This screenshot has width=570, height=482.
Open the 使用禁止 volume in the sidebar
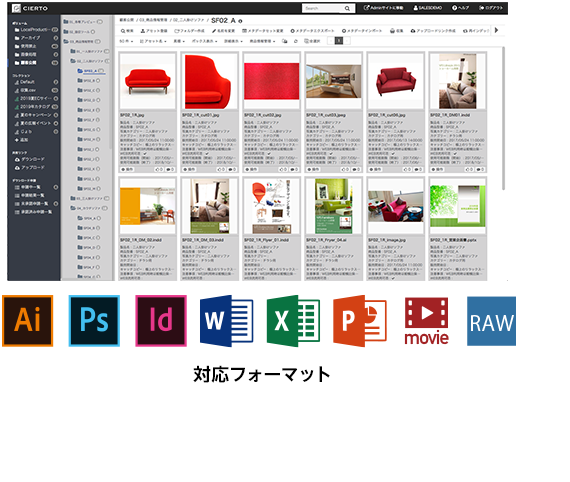point(36,46)
